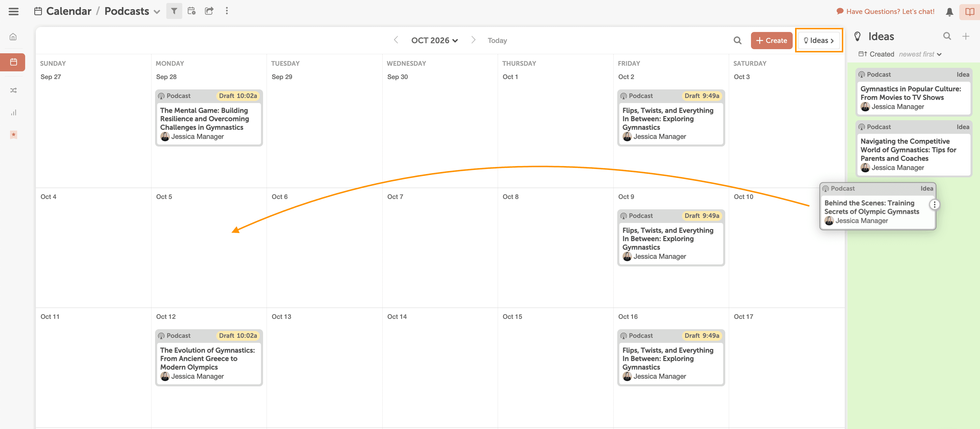
Task: Add a new idea with plus icon
Action: [x=966, y=36]
